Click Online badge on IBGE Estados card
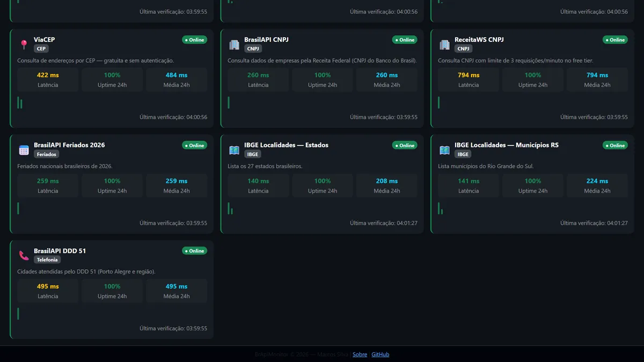The image size is (644, 362). point(405,145)
